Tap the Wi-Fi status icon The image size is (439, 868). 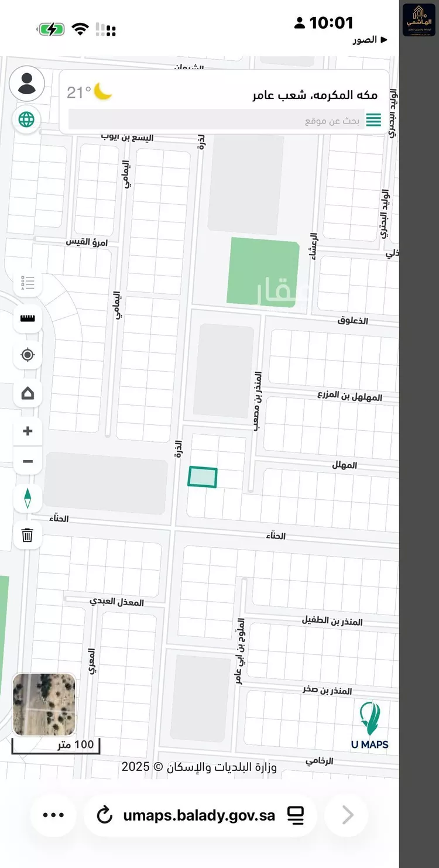(x=80, y=29)
